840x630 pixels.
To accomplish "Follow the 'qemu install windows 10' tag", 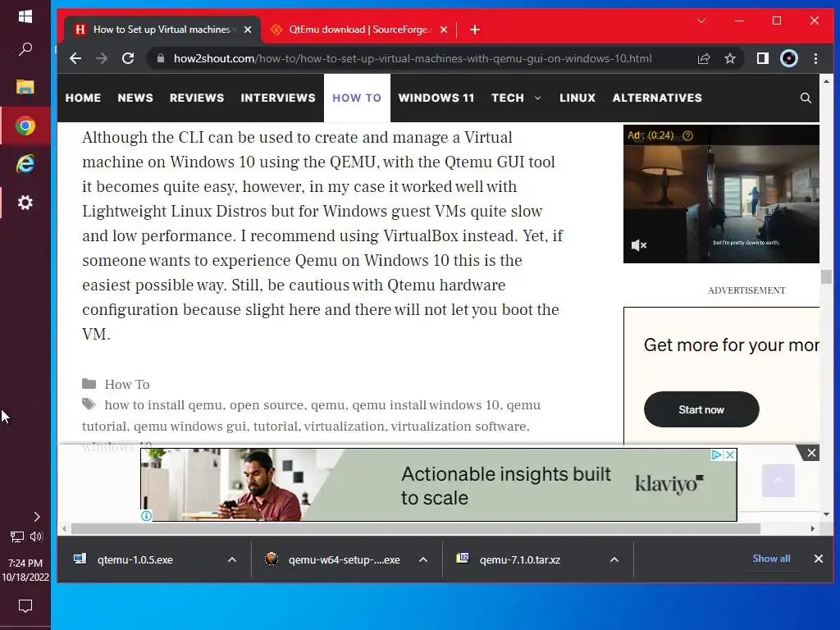I will (x=426, y=405).
